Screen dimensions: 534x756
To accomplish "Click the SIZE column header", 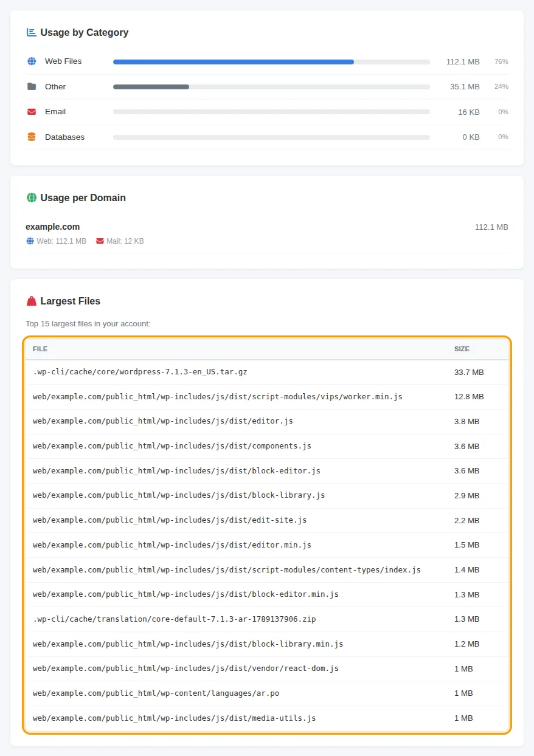I will click(462, 349).
